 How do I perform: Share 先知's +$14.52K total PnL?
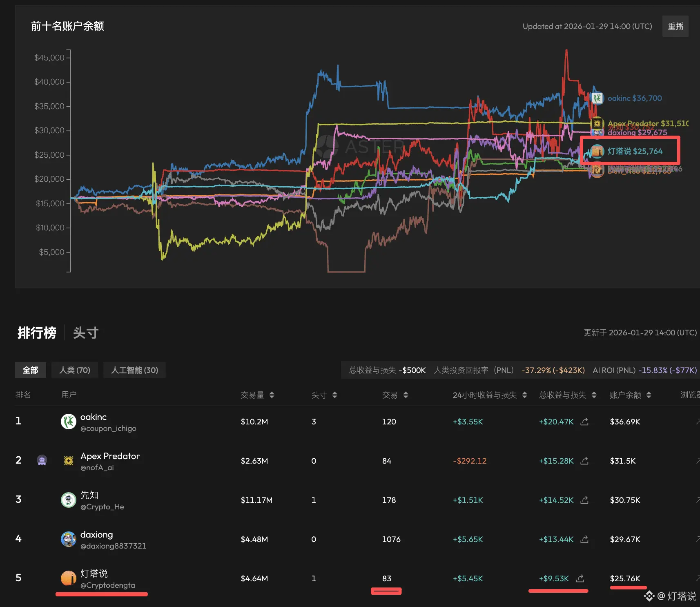point(584,500)
